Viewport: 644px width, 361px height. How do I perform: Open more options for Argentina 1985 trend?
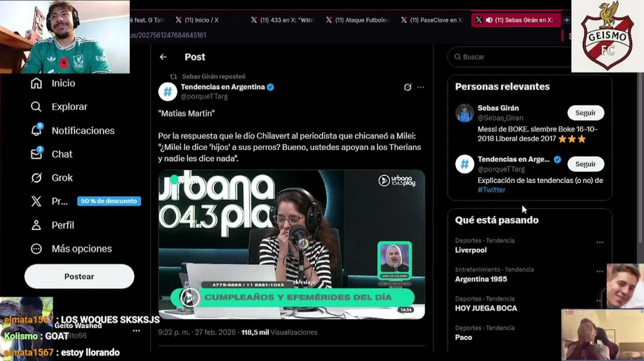coord(600,272)
